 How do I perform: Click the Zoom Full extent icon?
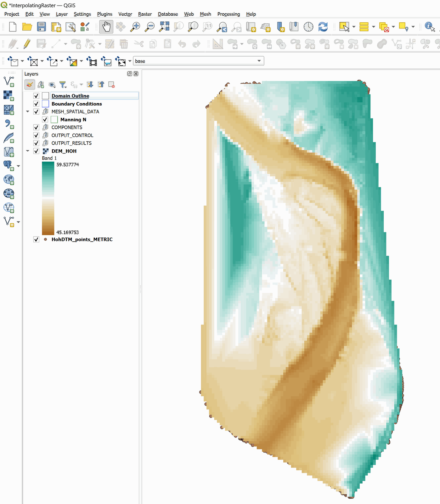coord(164,27)
